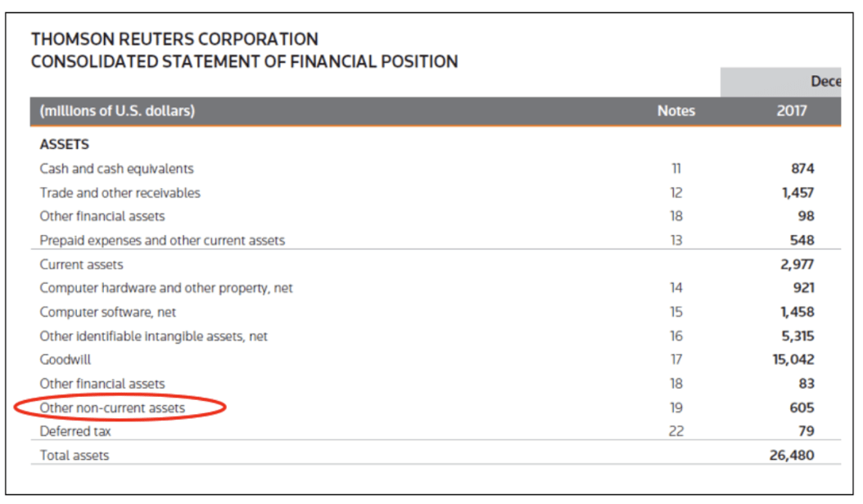Click the Computer hardware and other property label

[x=166, y=288]
